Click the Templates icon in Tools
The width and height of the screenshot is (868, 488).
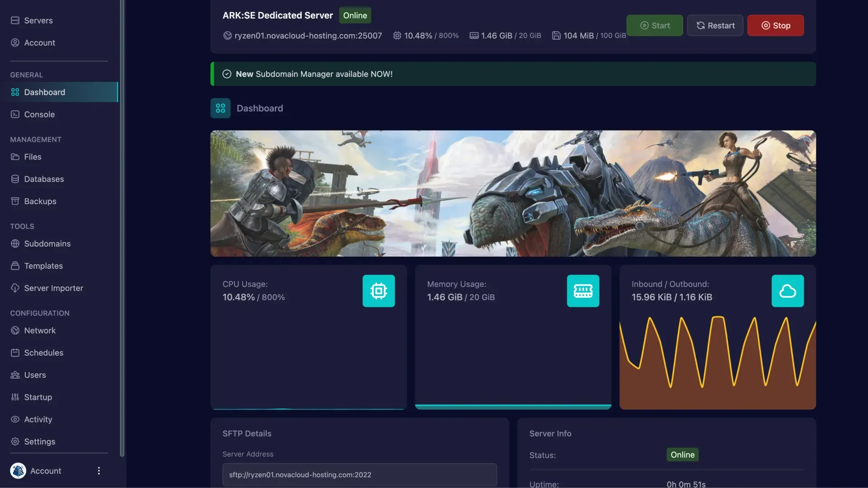tap(15, 266)
